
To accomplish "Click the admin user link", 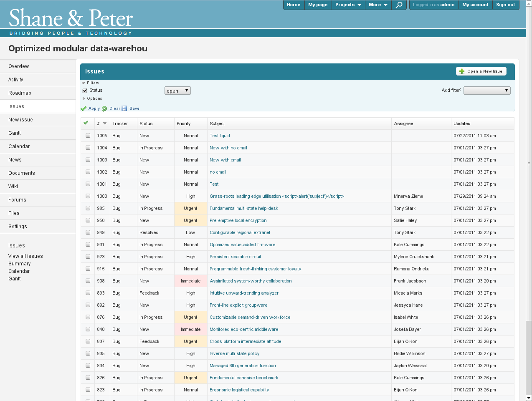I will point(447,5).
